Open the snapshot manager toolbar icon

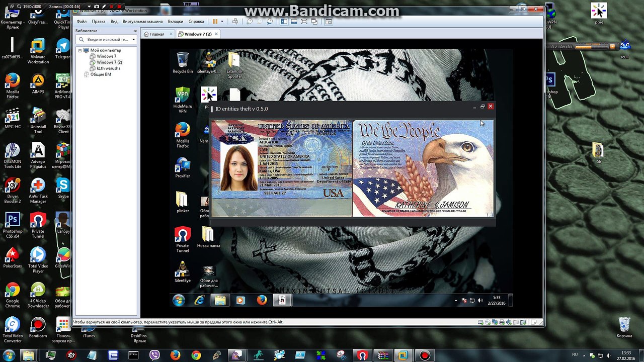(x=270, y=22)
